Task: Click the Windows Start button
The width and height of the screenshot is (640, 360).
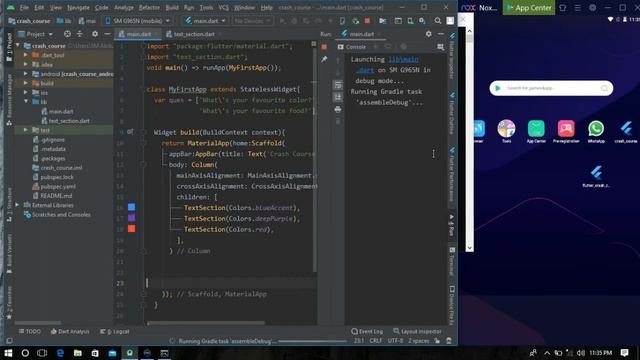Action: (8, 353)
